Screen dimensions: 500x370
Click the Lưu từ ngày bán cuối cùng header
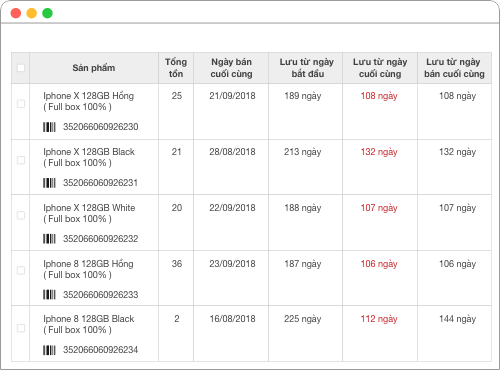point(454,68)
